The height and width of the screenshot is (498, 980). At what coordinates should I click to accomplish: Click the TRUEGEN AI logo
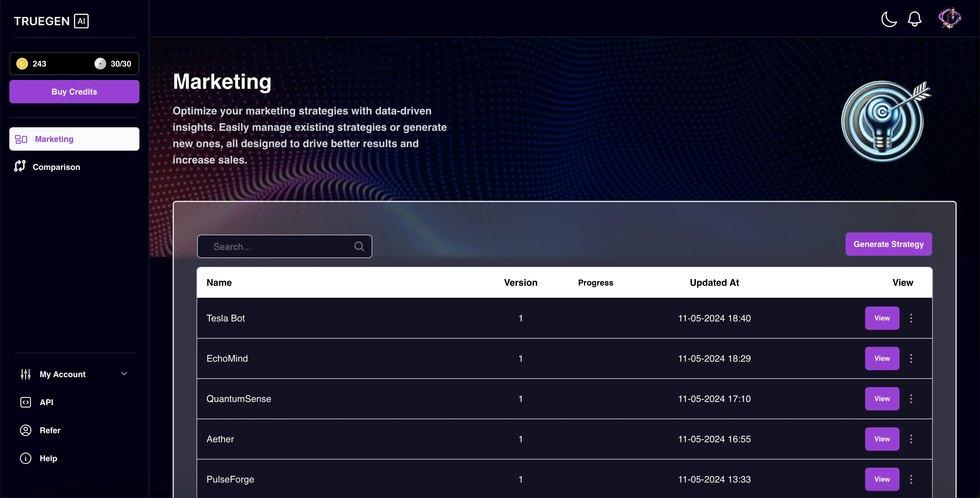coord(51,21)
